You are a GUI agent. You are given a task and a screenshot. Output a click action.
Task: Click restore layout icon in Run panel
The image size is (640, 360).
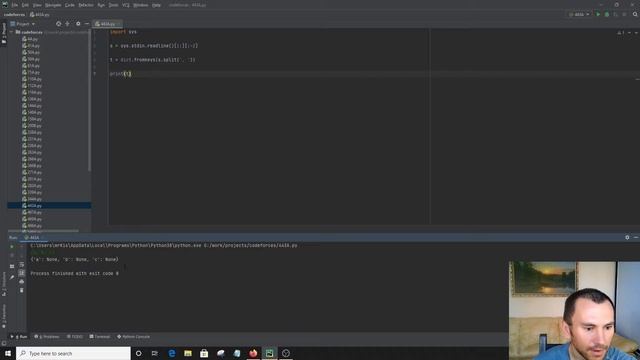12,266
